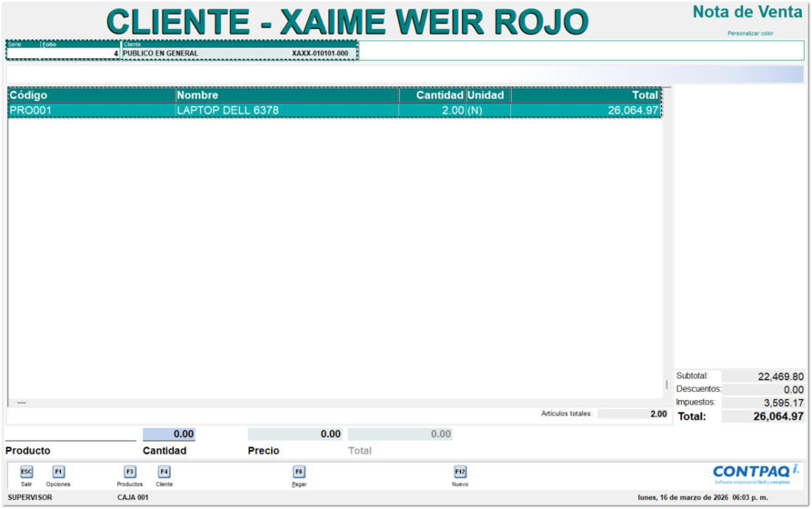Click the CAJA 001 status bar entry
The width and height of the screenshot is (812, 509).
coord(133,497)
